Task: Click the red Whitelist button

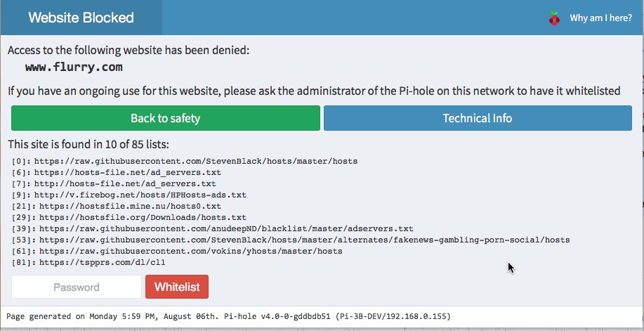Action: [177, 287]
